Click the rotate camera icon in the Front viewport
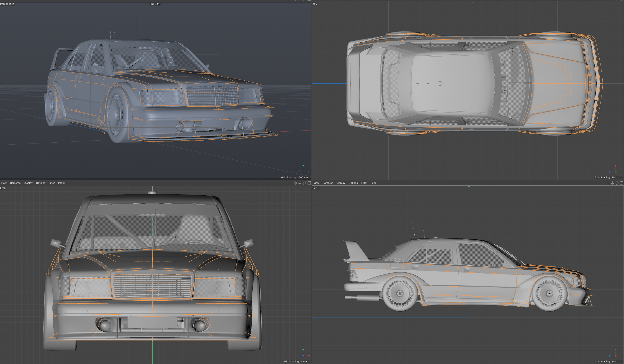Screen dimensions: 624x364 point(305,183)
